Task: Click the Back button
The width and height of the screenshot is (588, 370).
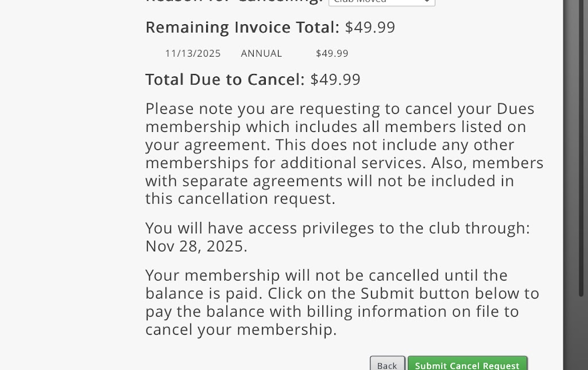Action: point(387,365)
